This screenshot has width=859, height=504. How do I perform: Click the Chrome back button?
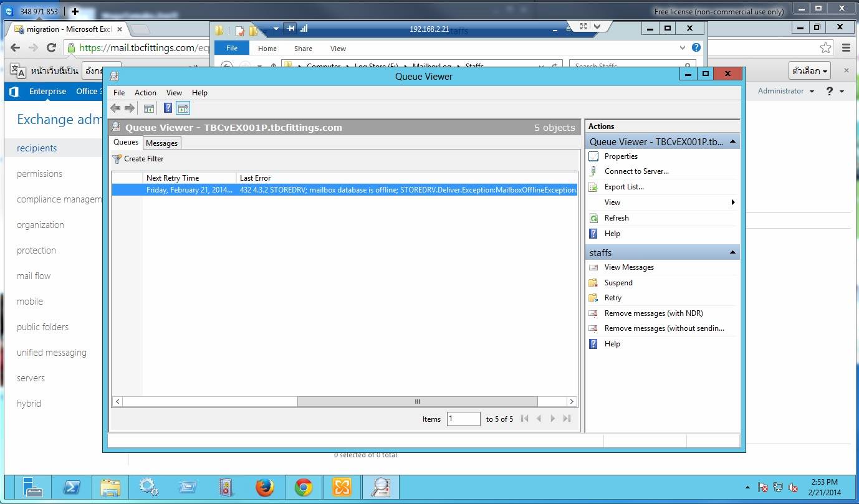point(15,48)
